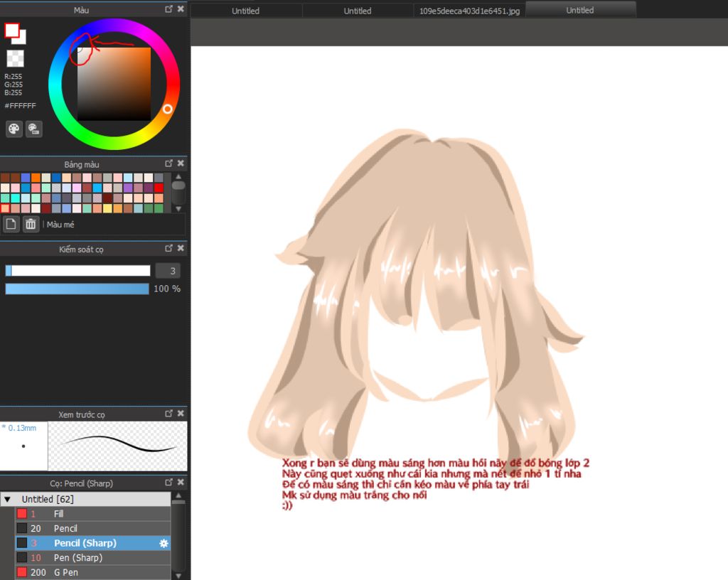Click the foreground color swatch

pos(12,31)
